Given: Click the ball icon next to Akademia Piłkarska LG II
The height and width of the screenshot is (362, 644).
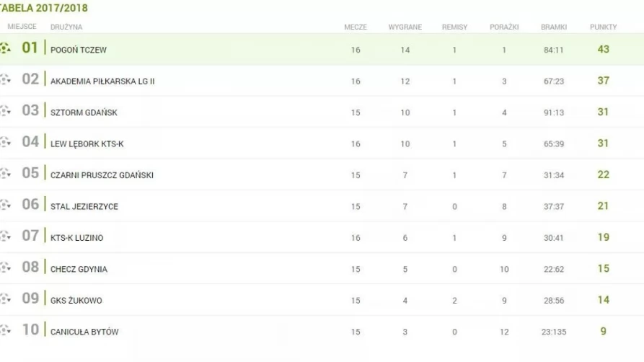Looking at the screenshot, I should coord(5,80).
